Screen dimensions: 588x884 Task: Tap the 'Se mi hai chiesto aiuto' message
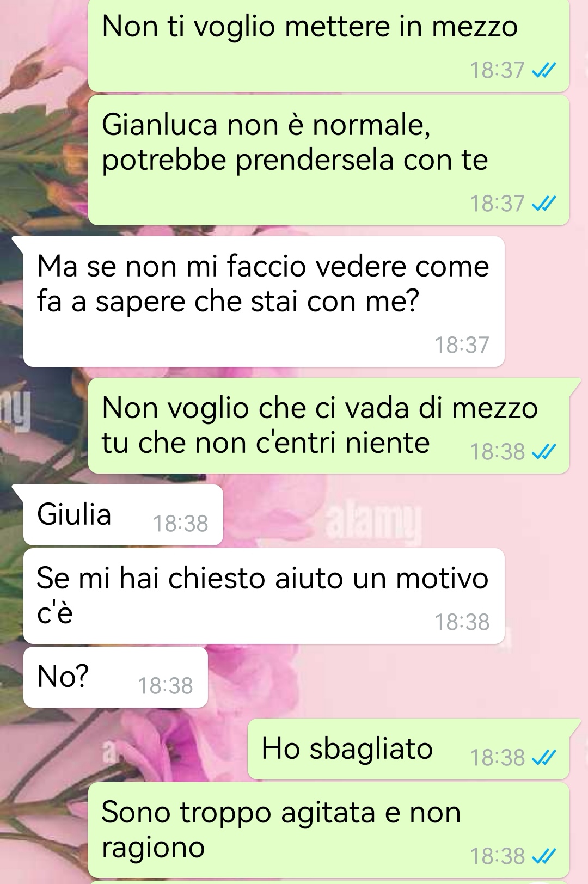[x=264, y=596]
